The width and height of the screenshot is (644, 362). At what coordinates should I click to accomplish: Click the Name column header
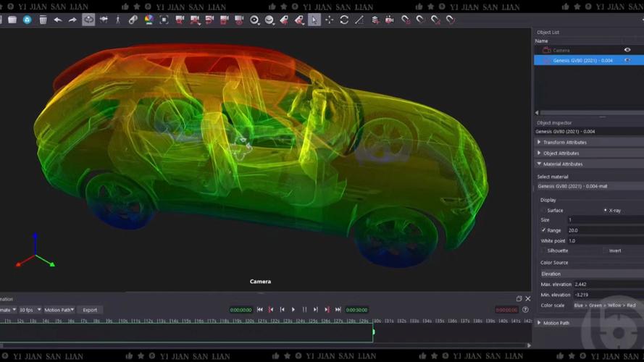point(541,41)
